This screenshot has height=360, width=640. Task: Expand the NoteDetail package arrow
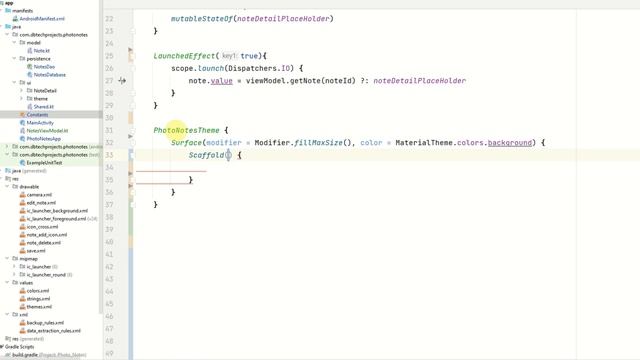(21, 91)
